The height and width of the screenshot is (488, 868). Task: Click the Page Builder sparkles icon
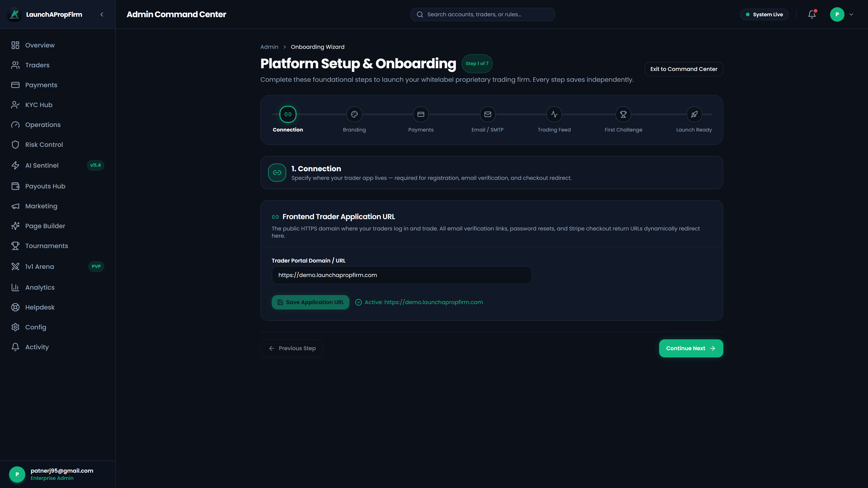pyautogui.click(x=15, y=226)
